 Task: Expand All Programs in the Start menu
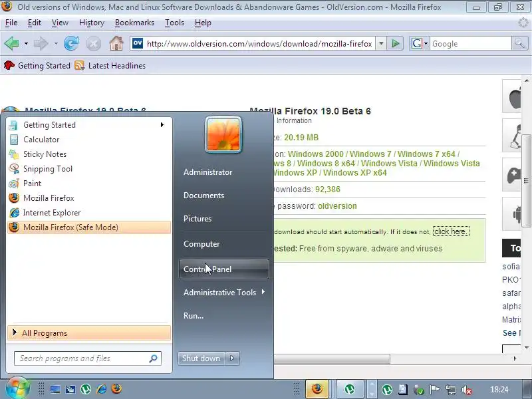pyautogui.click(x=89, y=333)
